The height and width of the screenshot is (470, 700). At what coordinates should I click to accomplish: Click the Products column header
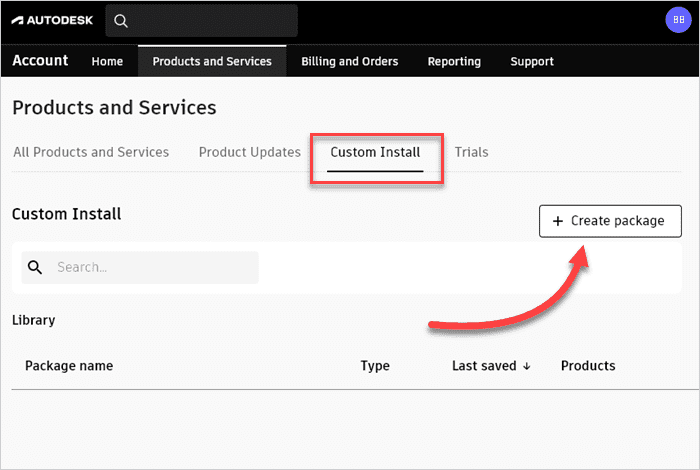(588, 366)
